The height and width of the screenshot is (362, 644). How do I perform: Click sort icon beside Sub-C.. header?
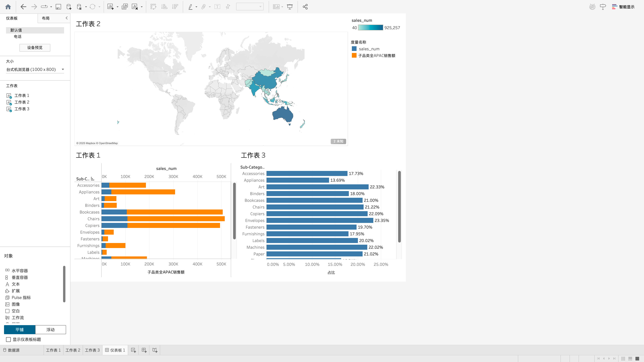click(93, 179)
